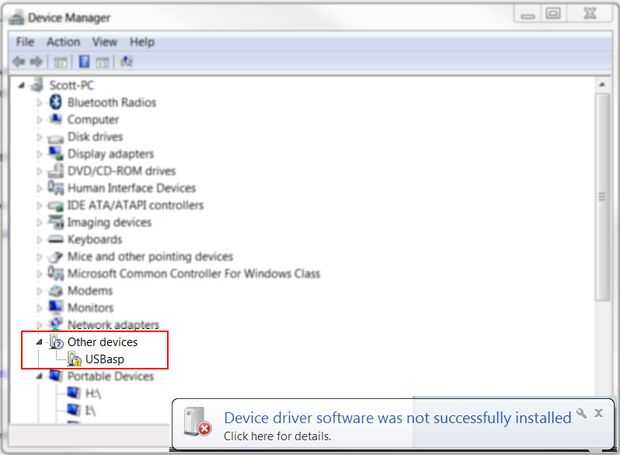Select the H:\ portable device

93,393
